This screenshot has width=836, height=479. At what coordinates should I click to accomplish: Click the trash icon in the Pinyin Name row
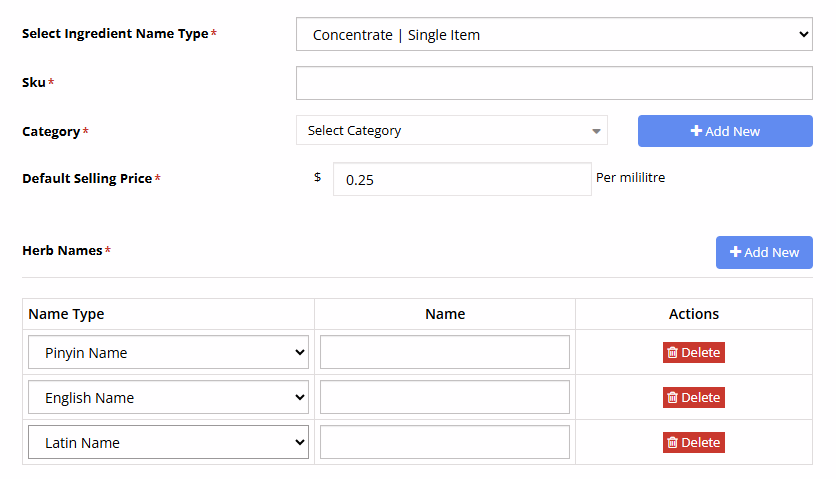point(673,352)
